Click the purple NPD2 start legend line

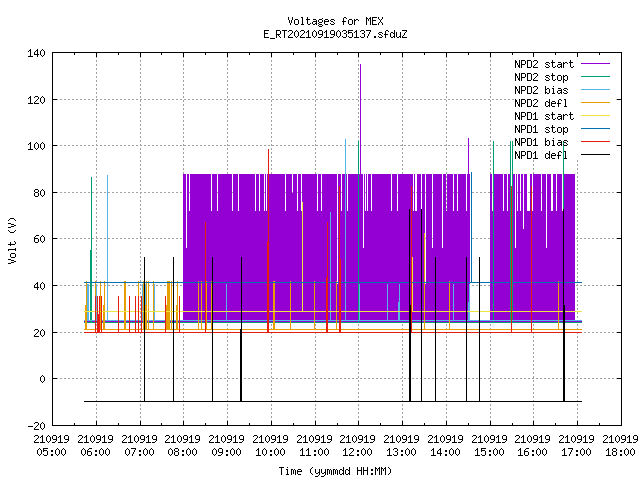(x=595, y=64)
